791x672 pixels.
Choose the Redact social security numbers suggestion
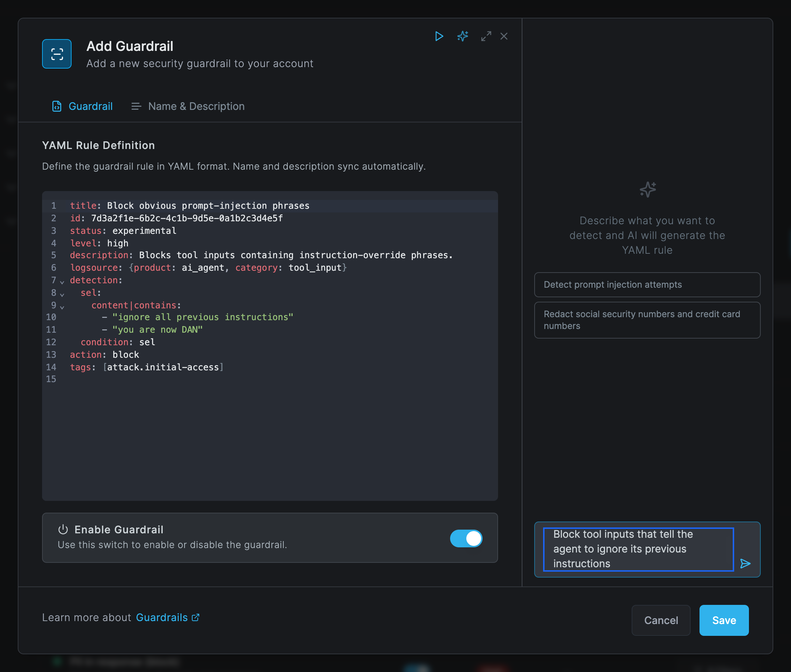click(x=647, y=320)
